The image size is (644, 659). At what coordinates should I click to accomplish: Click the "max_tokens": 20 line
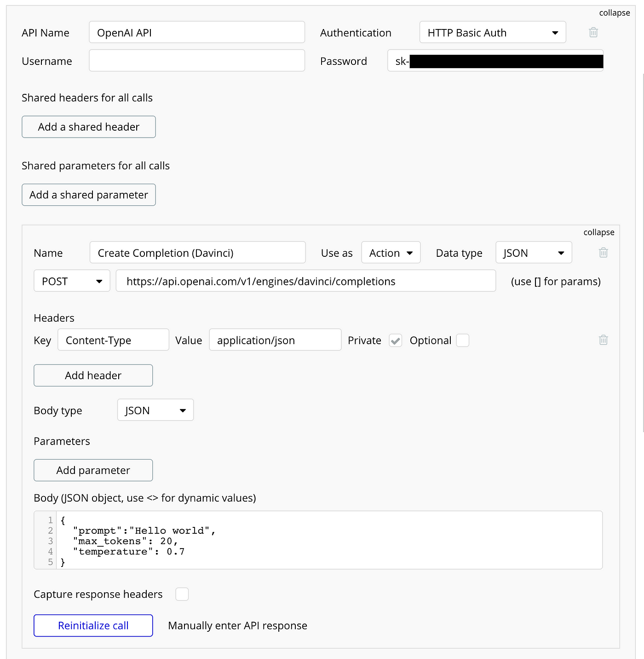pyautogui.click(x=125, y=541)
